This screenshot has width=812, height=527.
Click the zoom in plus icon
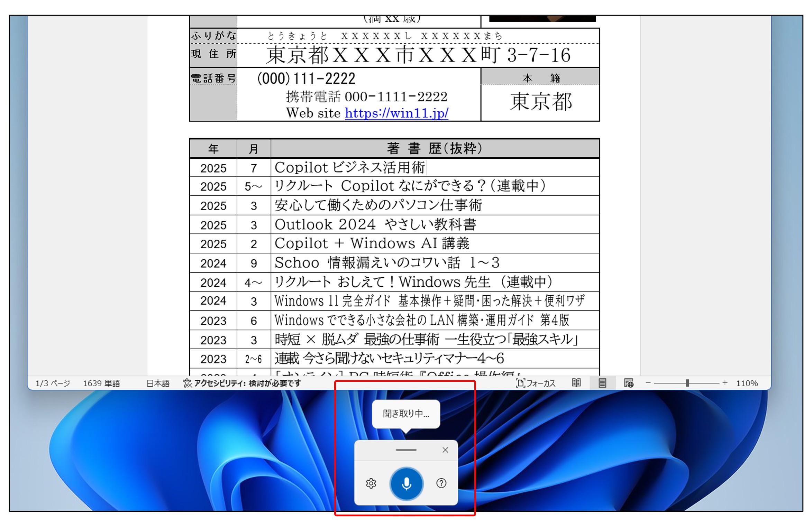725,383
